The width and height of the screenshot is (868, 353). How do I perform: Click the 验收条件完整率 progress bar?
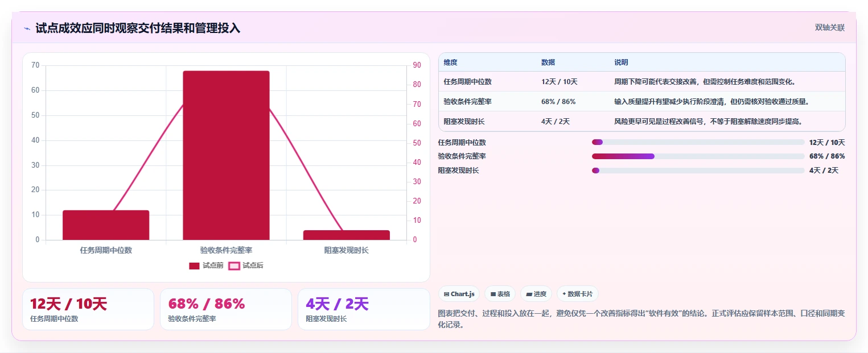[x=698, y=156]
